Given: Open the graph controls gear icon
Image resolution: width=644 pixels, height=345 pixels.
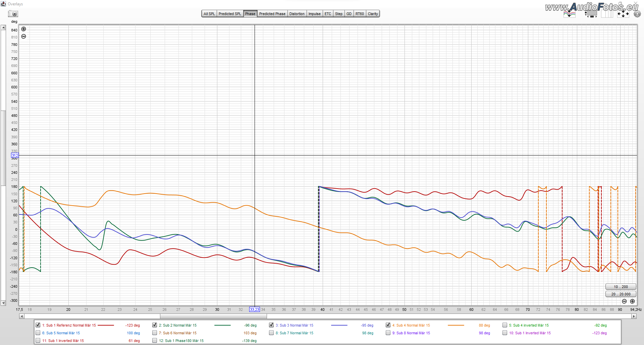Looking at the screenshot, I should click(x=637, y=14).
